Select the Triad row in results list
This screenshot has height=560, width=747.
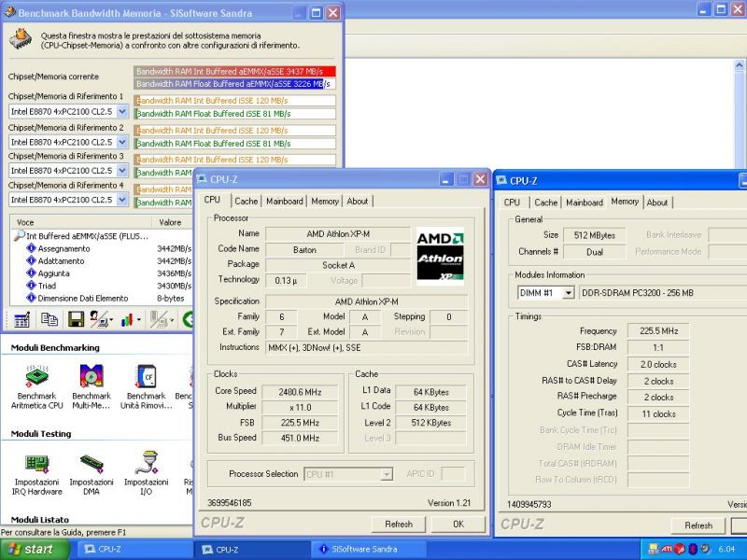101,286
